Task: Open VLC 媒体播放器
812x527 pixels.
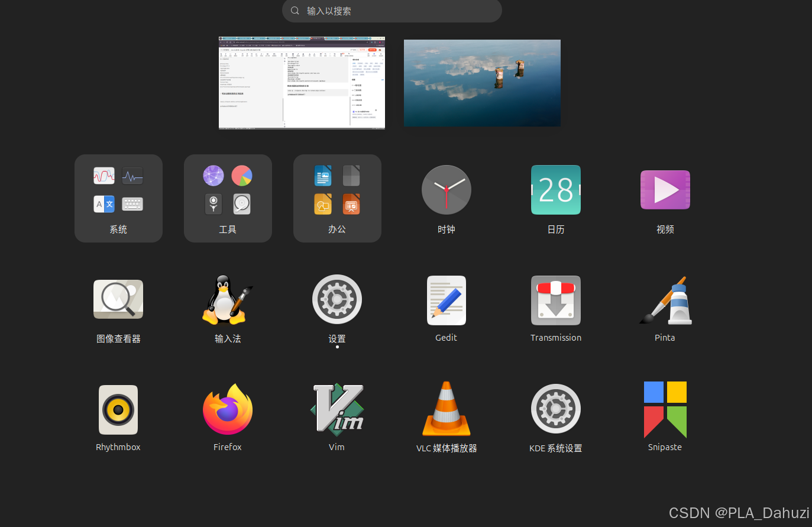Action: [446, 409]
